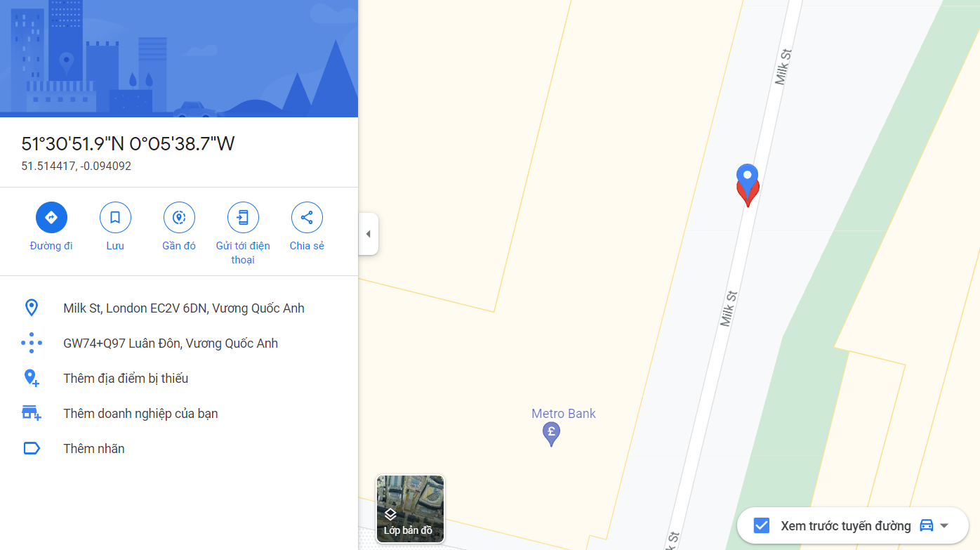Click the Milk St, London EC2V 6DN address

(184, 308)
